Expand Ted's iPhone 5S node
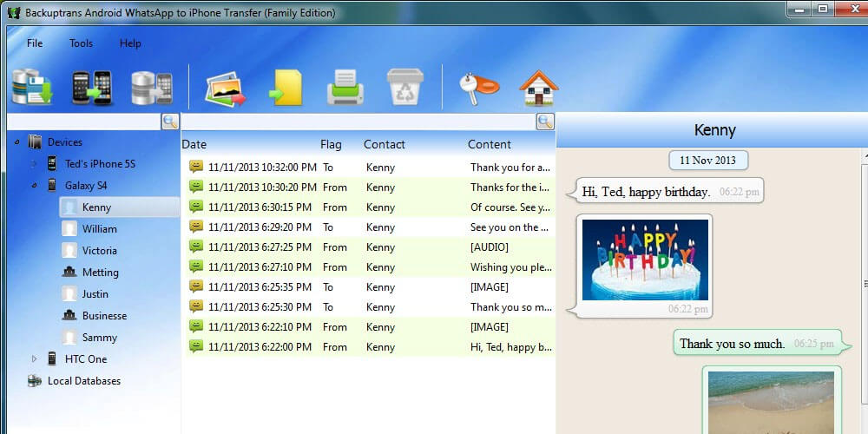The image size is (868, 434). [35, 164]
